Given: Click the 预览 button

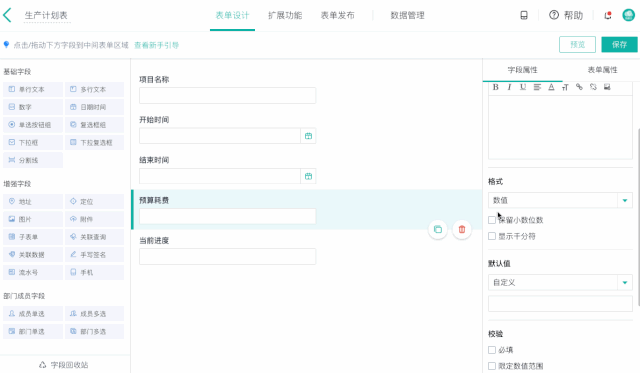Looking at the screenshot, I should click(577, 44).
